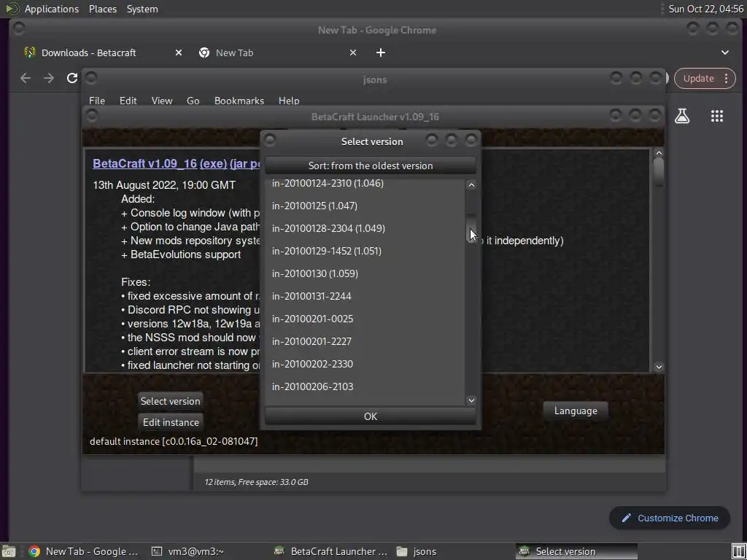
Task: Toggle the Sort: from the oldest version button
Action: click(370, 166)
